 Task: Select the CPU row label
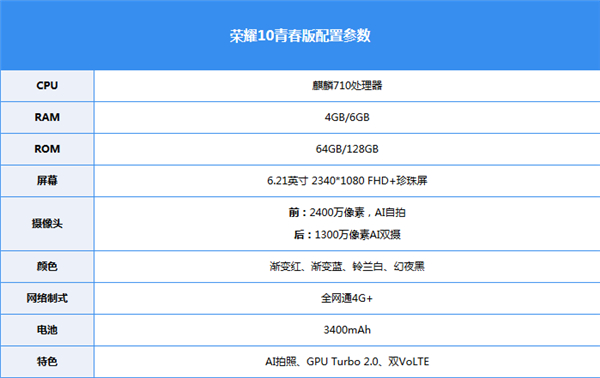47,85
